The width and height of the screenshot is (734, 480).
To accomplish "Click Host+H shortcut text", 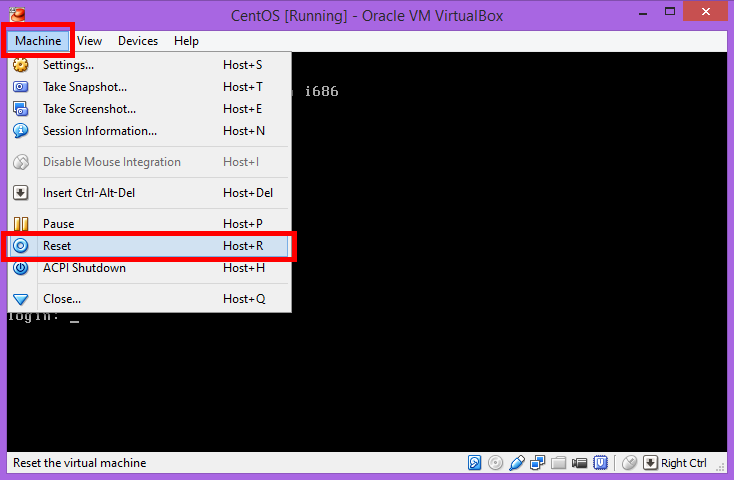I will tap(244, 268).
